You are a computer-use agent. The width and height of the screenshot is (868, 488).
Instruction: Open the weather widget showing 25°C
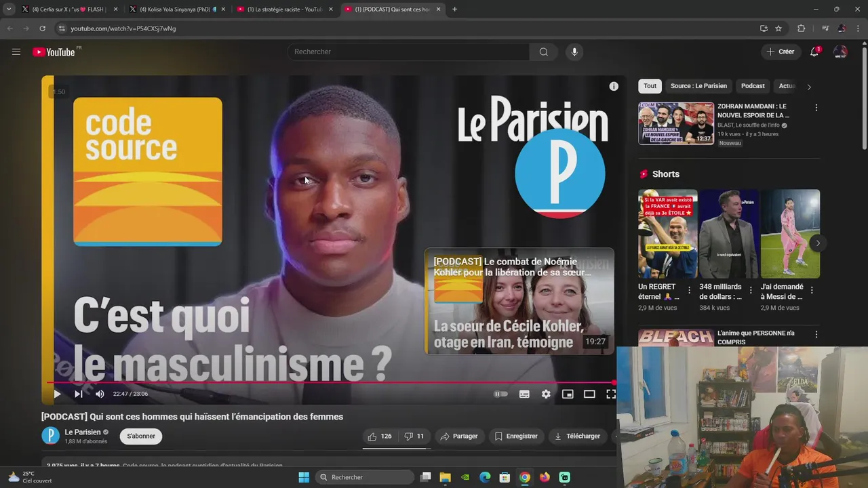[30, 477]
